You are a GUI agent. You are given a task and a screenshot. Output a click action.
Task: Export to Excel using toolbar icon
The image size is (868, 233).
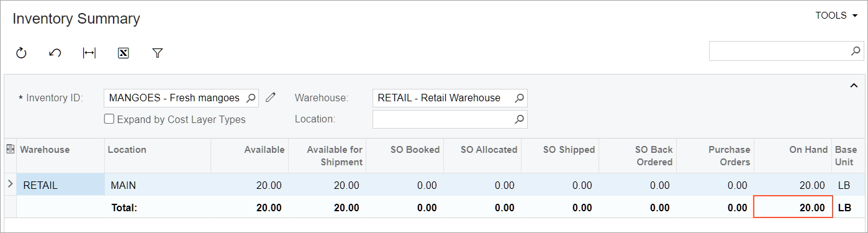tap(123, 53)
